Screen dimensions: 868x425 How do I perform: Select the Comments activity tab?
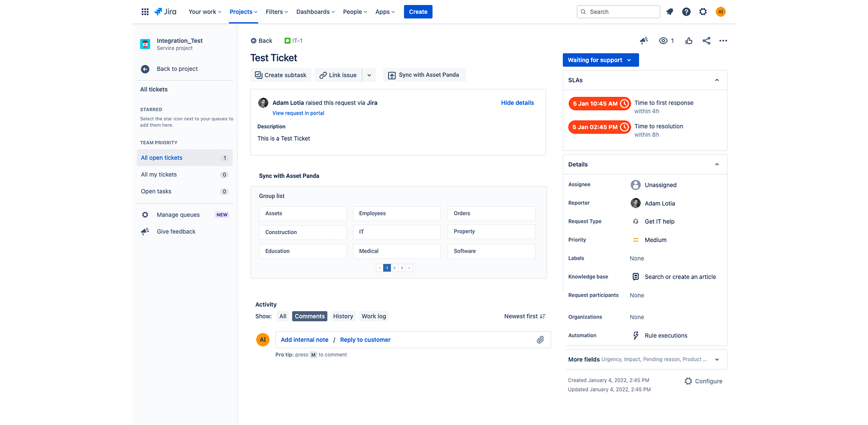pos(310,316)
